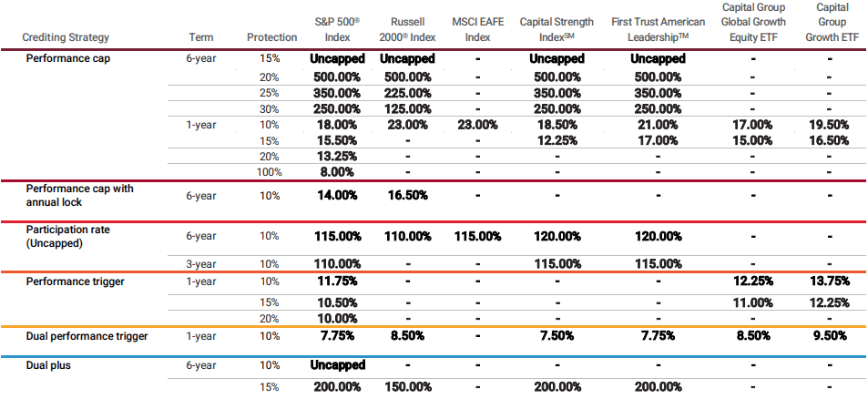Select the 225.00% Russell 2000 cap value
This screenshot has height=399, width=868.
click(x=407, y=93)
